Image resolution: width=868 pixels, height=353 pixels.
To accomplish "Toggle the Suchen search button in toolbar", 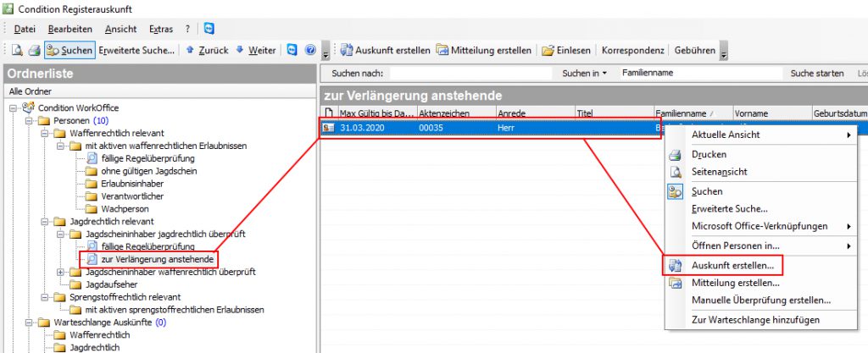I will coord(70,50).
